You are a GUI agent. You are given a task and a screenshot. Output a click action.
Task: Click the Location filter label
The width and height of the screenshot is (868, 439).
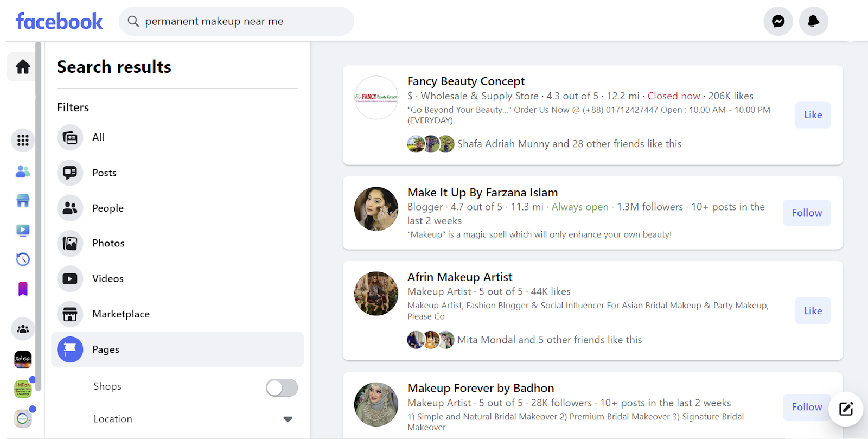click(113, 419)
